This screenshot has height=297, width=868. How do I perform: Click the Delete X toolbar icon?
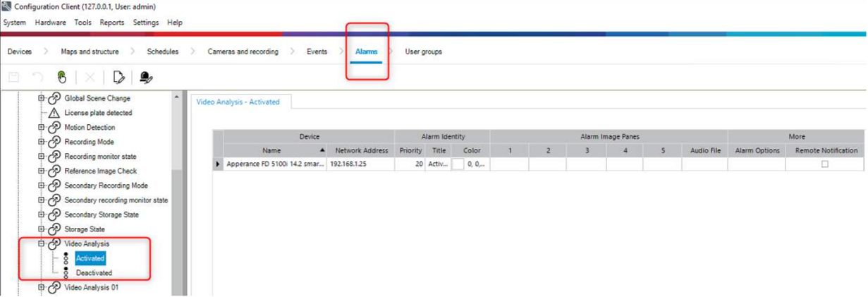(x=90, y=78)
